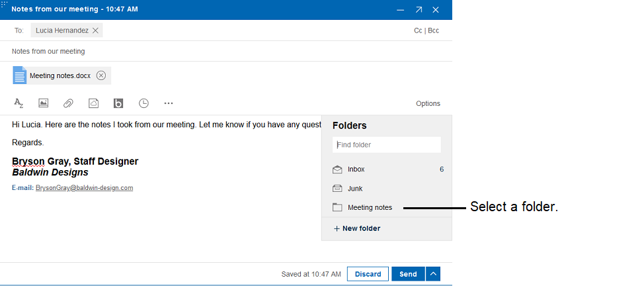The width and height of the screenshot is (644, 286).
Task: Click the Send button
Action: 407,274
